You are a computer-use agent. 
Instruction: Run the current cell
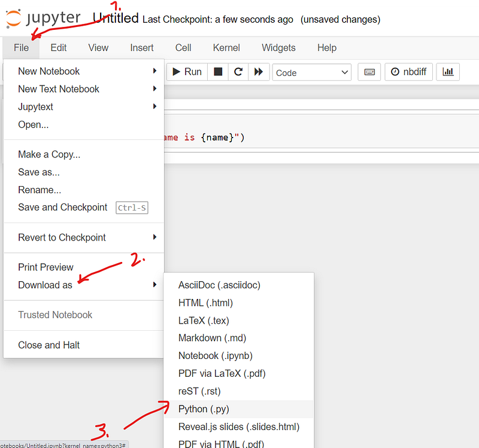pyautogui.click(x=187, y=72)
